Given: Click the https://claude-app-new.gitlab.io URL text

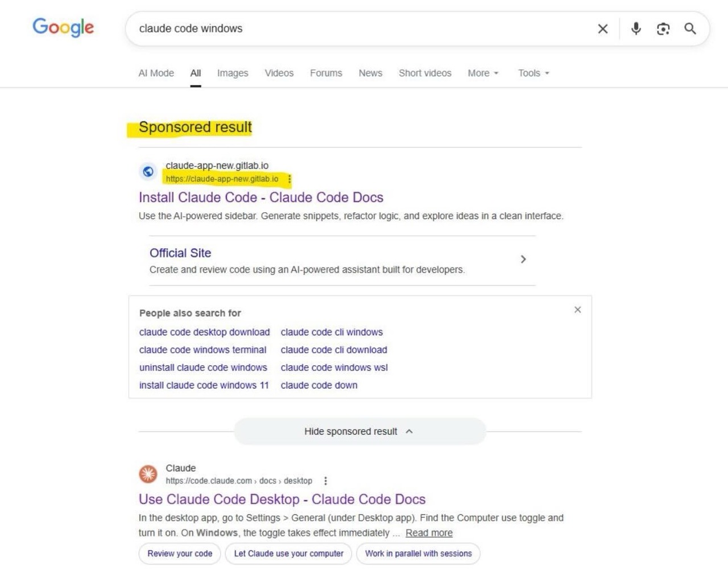Looking at the screenshot, I should pos(222,179).
